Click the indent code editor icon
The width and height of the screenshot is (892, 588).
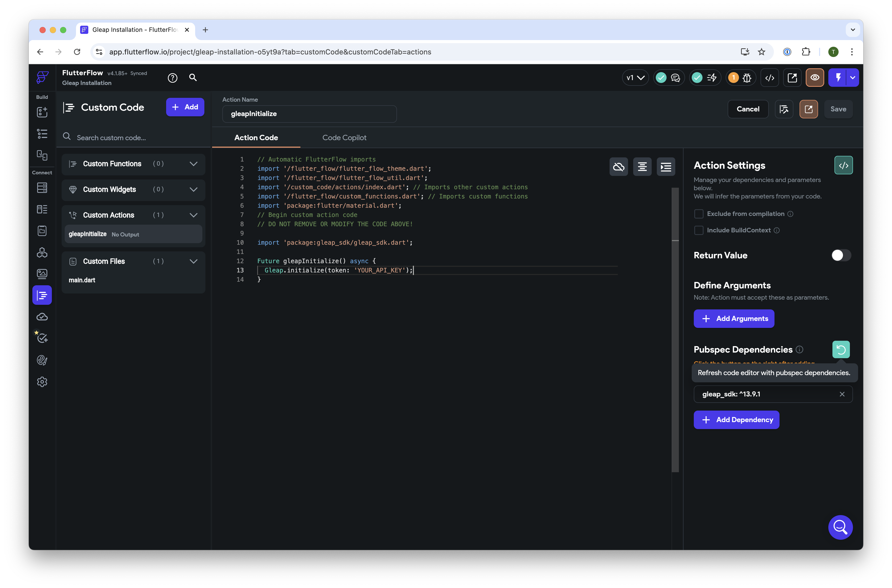pyautogui.click(x=666, y=167)
